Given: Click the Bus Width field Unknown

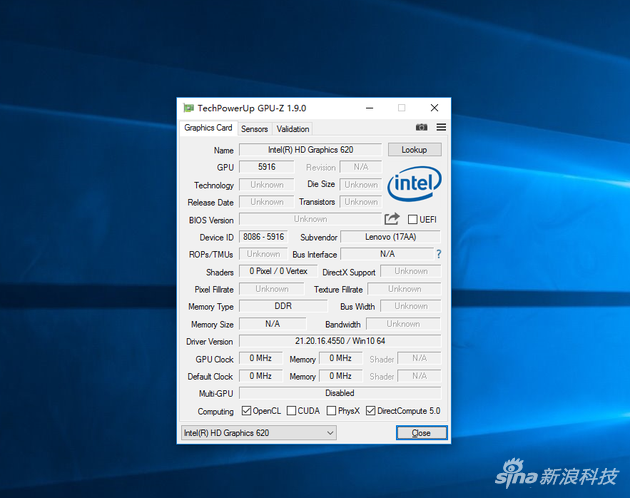Looking at the screenshot, I should (x=411, y=306).
